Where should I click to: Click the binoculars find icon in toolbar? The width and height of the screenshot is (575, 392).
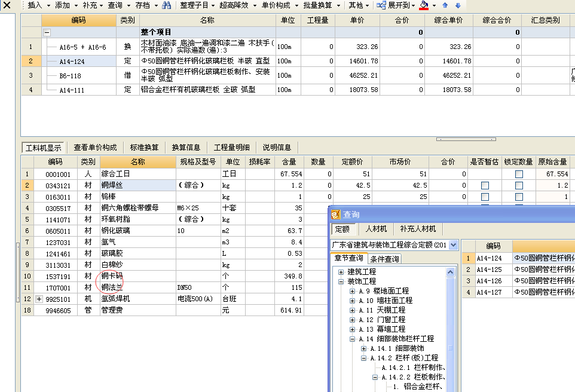(x=167, y=5)
